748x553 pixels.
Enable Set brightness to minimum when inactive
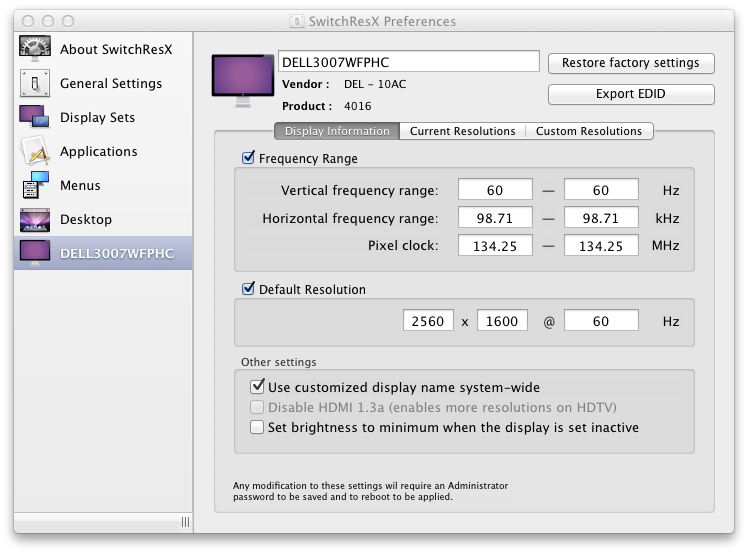tap(257, 427)
